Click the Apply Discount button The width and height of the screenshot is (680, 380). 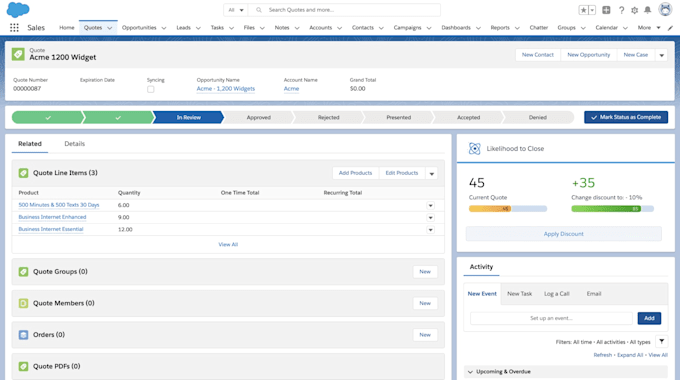563,234
